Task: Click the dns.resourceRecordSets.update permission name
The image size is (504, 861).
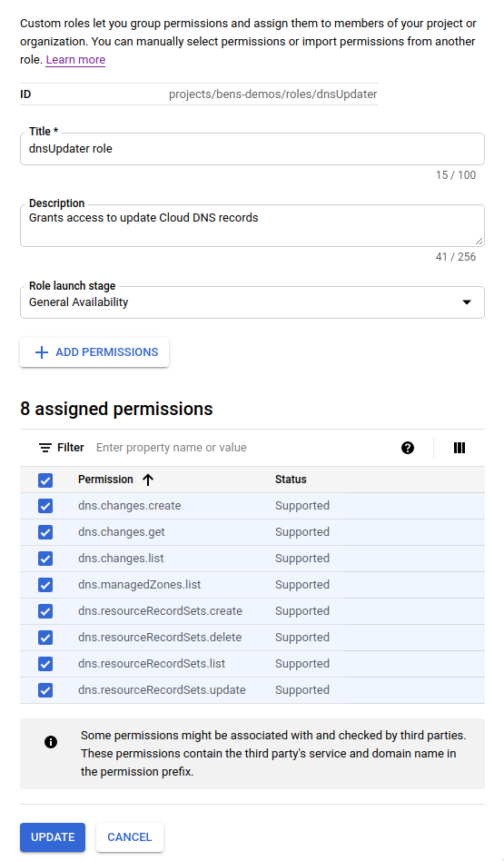Action: [x=162, y=690]
